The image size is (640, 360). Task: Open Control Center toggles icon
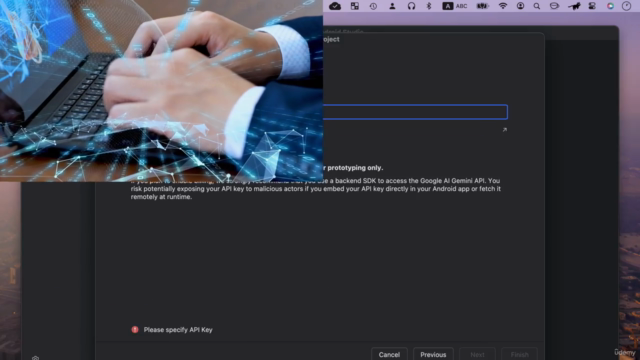point(592,6)
